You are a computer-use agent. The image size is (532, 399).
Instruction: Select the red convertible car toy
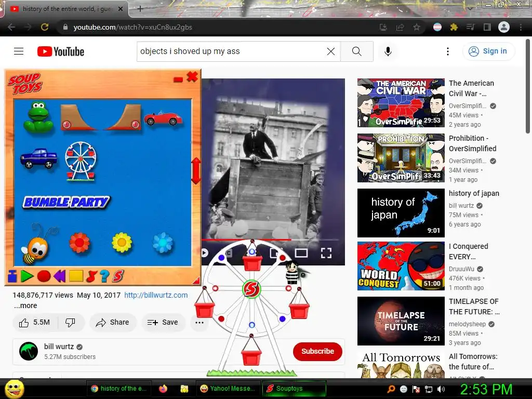[x=163, y=118]
